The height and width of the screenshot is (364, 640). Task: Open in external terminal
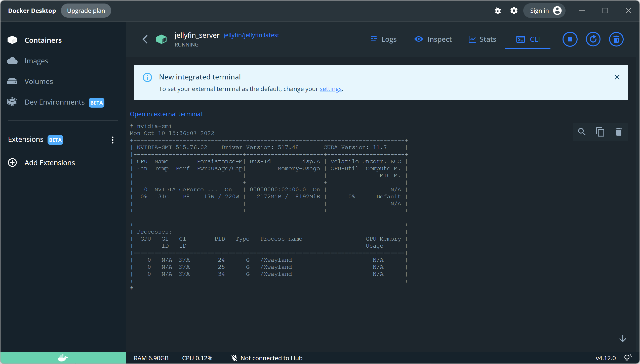(166, 114)
